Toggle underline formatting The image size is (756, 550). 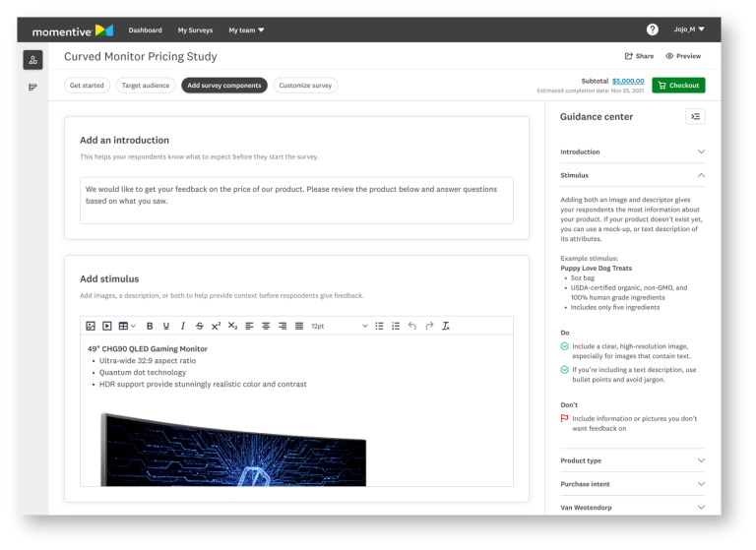(165, 327)
